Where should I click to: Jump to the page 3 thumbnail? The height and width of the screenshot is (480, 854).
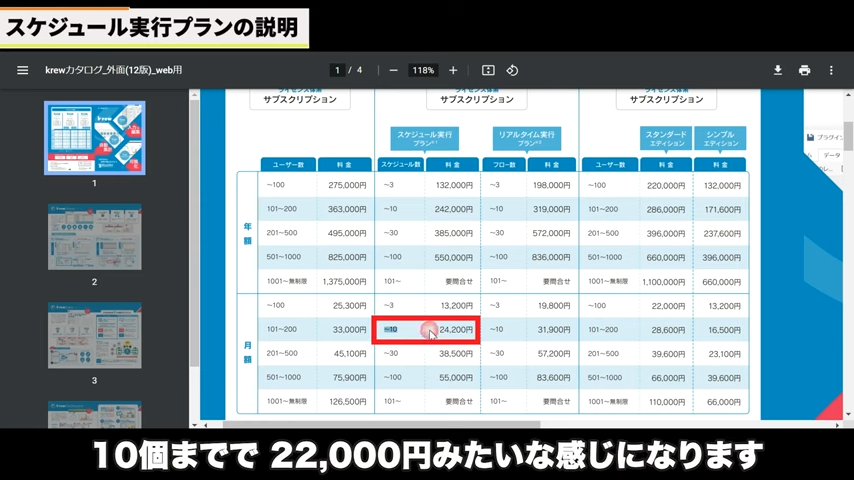(x=94, y=335)
